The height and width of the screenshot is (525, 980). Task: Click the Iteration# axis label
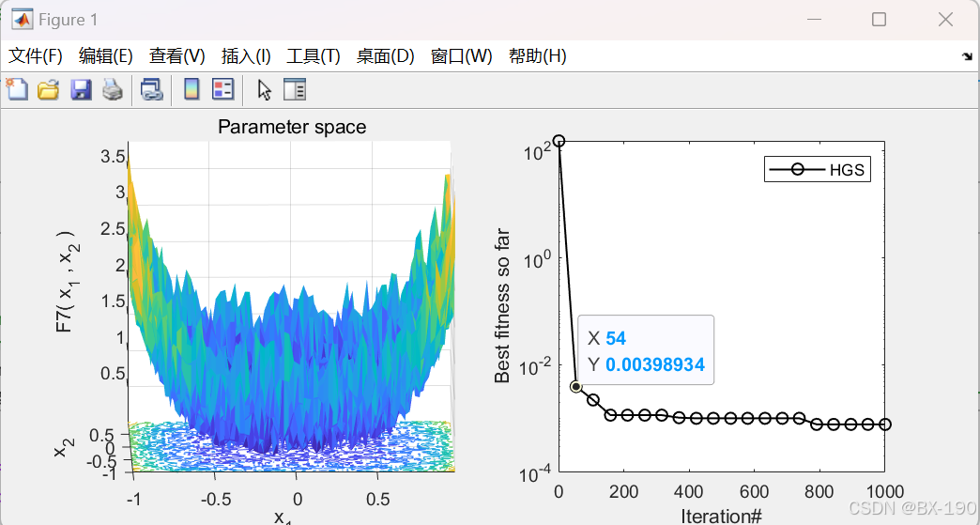pyautogui.click(x=721, y=517)
